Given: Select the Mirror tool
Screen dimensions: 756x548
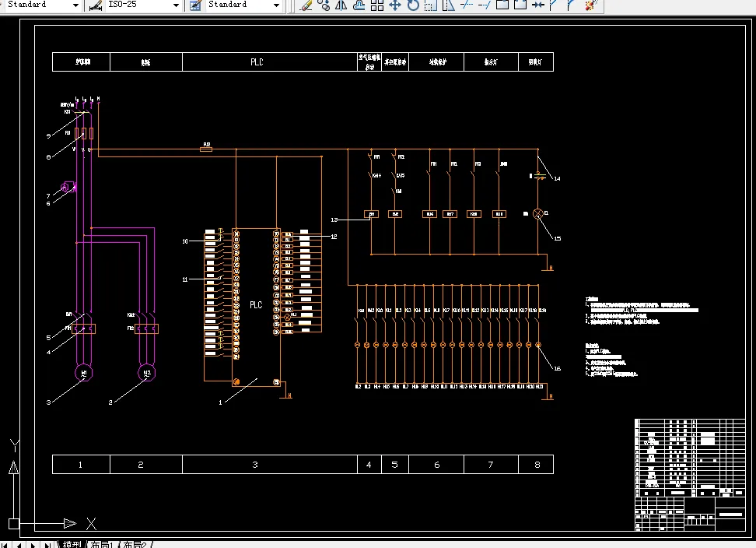Looking at the screenshot, I should click(341, 5).
